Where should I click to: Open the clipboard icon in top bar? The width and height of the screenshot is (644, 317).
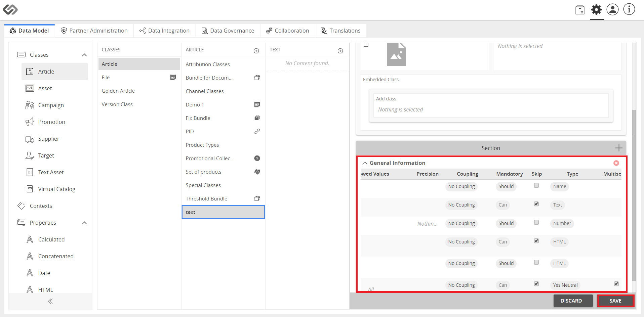pos(580,10)
